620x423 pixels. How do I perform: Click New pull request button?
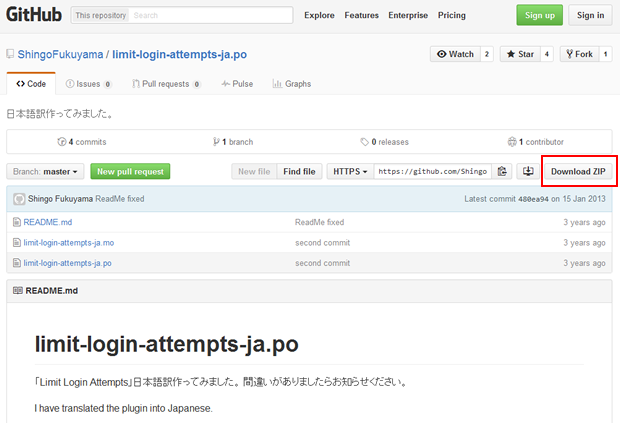(130, 171)
